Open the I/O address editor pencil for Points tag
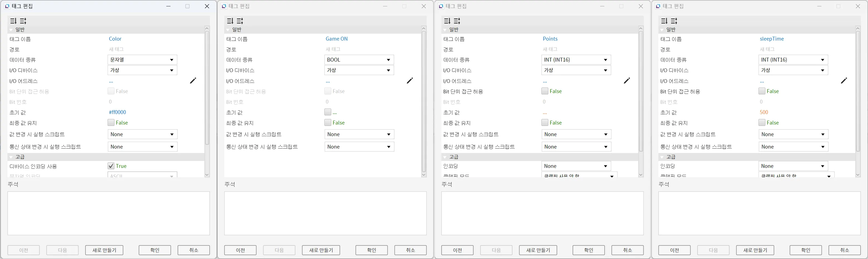The width and height of the screenshot is (868, 259). pyautogui.click(x=626, y=81)
